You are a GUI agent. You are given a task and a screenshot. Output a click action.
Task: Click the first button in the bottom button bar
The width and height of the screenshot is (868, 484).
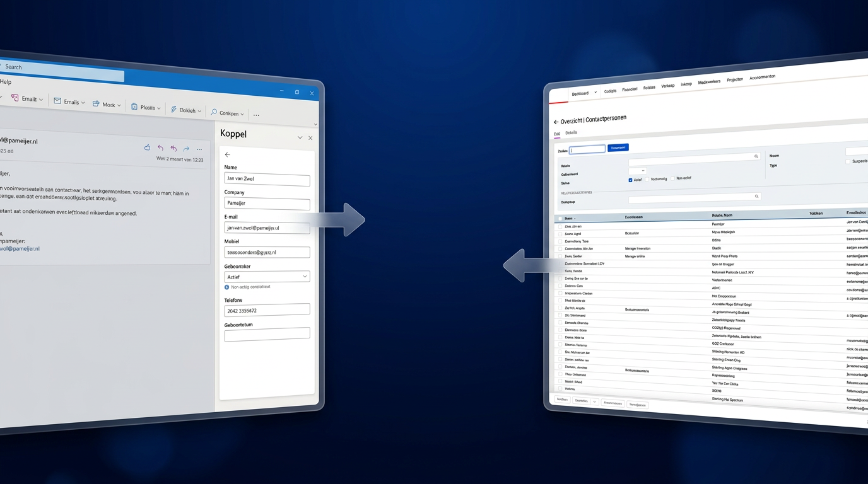(562, 400)
